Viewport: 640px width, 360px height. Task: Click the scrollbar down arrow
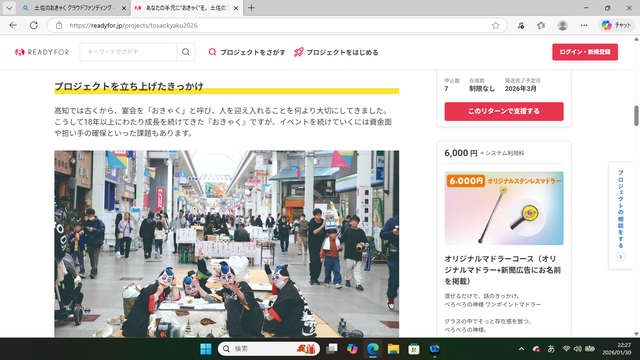[636, 333]
